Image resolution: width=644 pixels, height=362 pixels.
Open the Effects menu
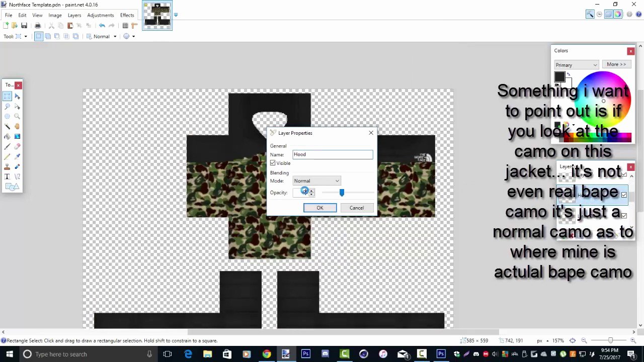click(127, 15)
